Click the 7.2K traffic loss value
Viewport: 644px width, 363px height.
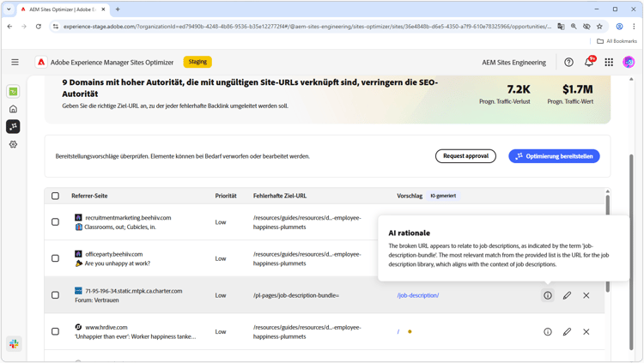519,89
